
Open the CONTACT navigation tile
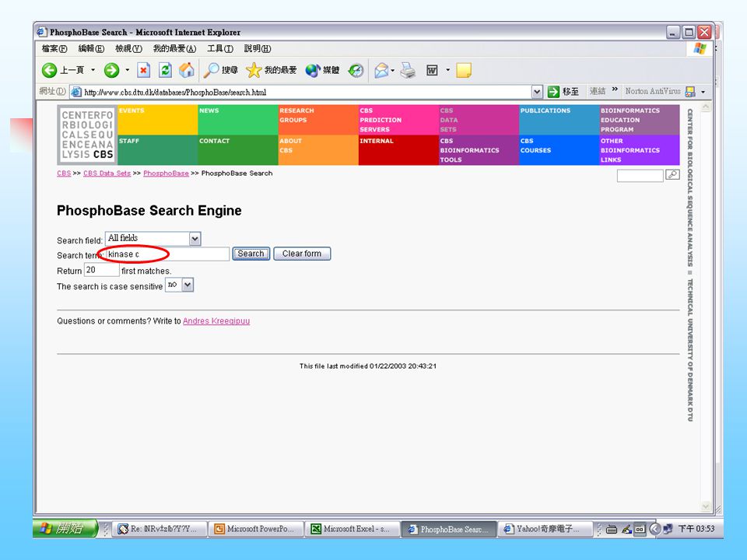click(x=238, y=150)
